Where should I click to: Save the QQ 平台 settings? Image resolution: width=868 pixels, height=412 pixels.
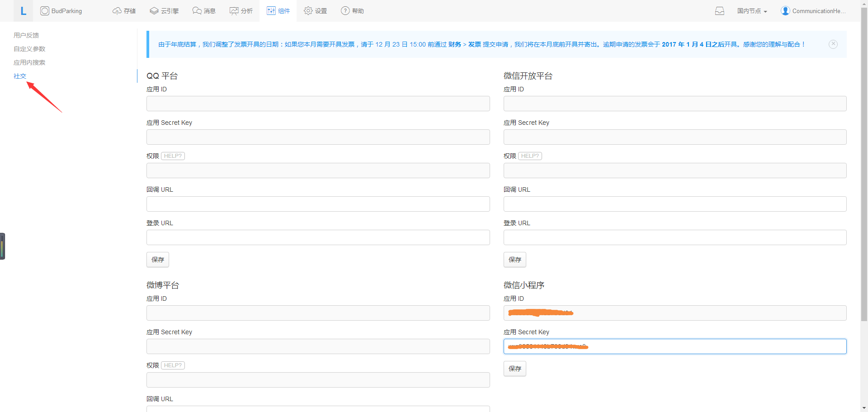(x=158, y=260)
